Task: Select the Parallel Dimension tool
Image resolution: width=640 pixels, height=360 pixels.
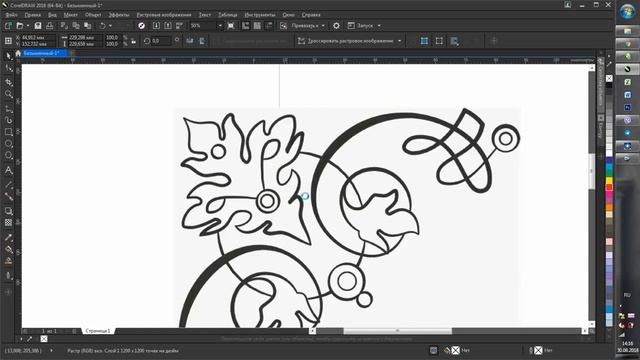Action: (x=9, y=185)
